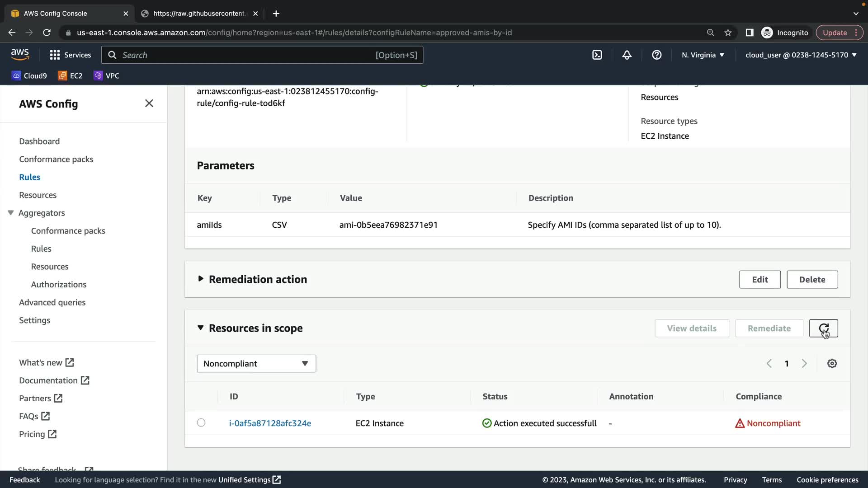868x488 pixels.
Task: Refresh the Resources in scope list
Action: pyautogui.click(x=823, y=328)
